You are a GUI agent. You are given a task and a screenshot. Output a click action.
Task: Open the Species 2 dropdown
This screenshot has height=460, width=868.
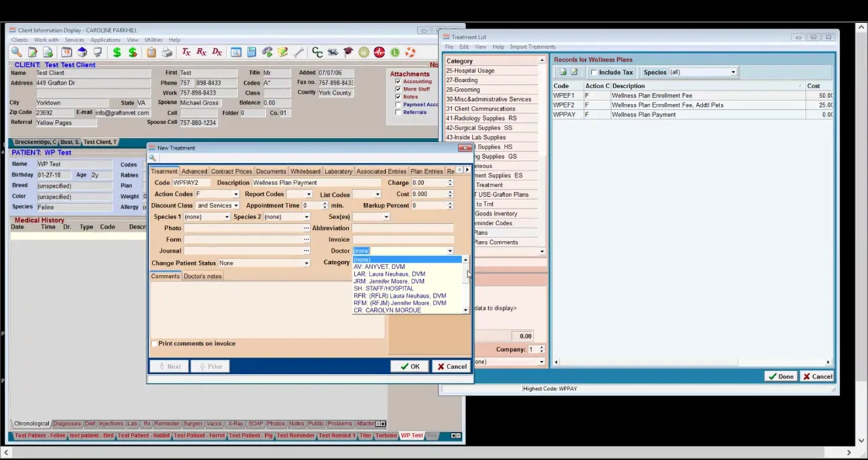tap(307, 217)
